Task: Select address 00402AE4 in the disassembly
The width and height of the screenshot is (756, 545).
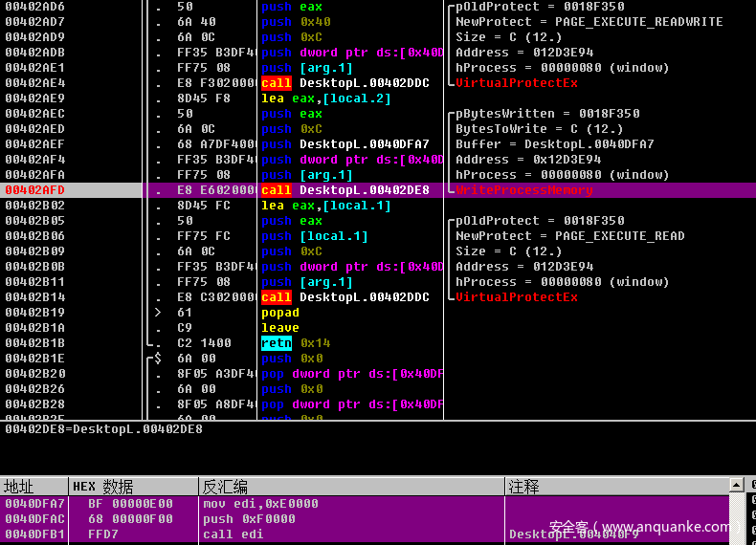Action: (35, 83)
